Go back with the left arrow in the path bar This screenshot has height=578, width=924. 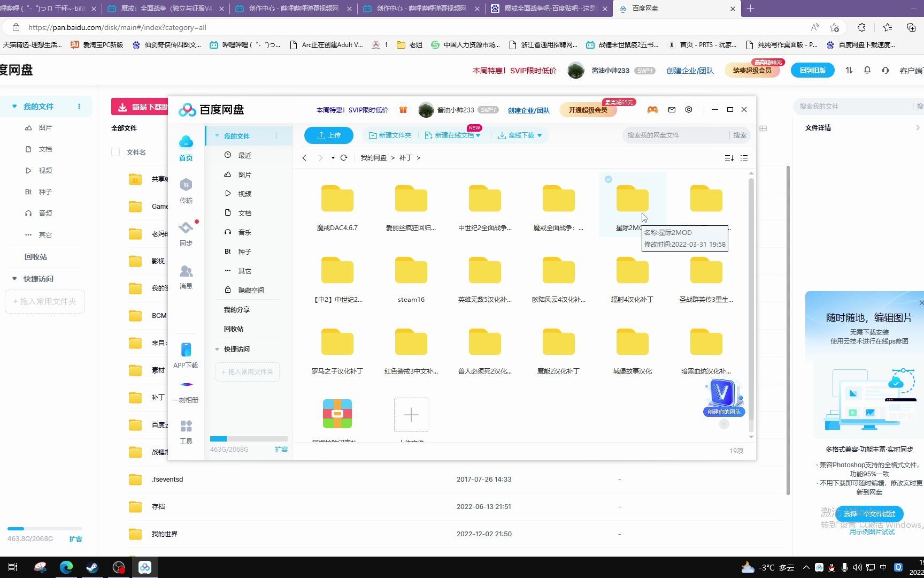point(304,158)
